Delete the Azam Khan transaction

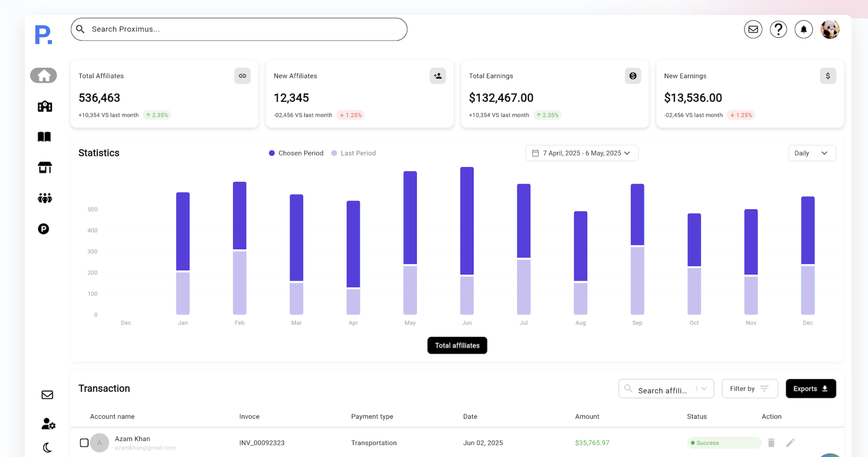point(771,443)
